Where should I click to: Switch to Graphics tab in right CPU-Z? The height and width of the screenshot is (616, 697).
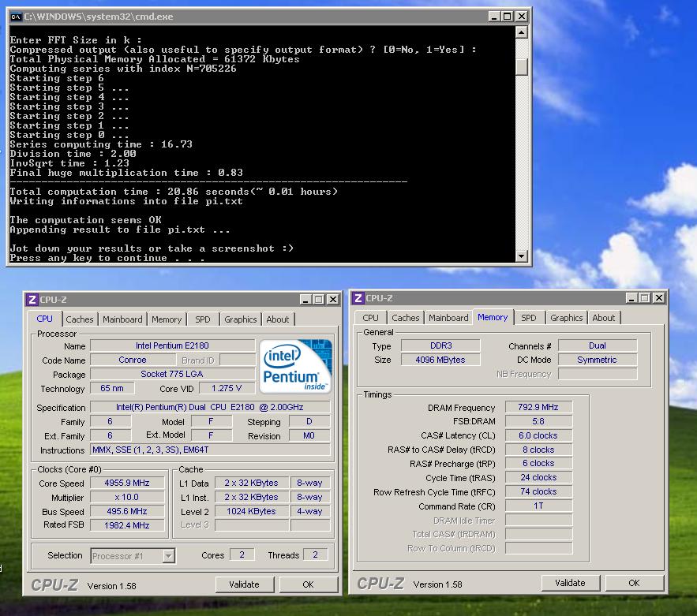coord(566,318)
